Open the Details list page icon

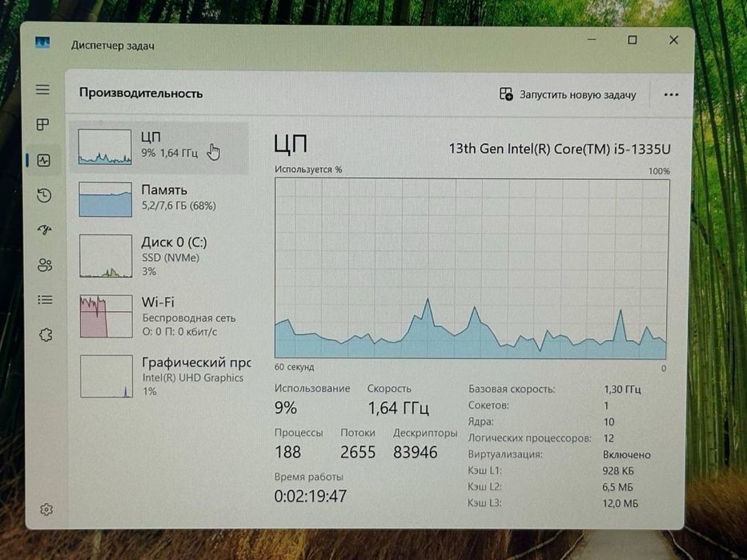click(46, 300)
